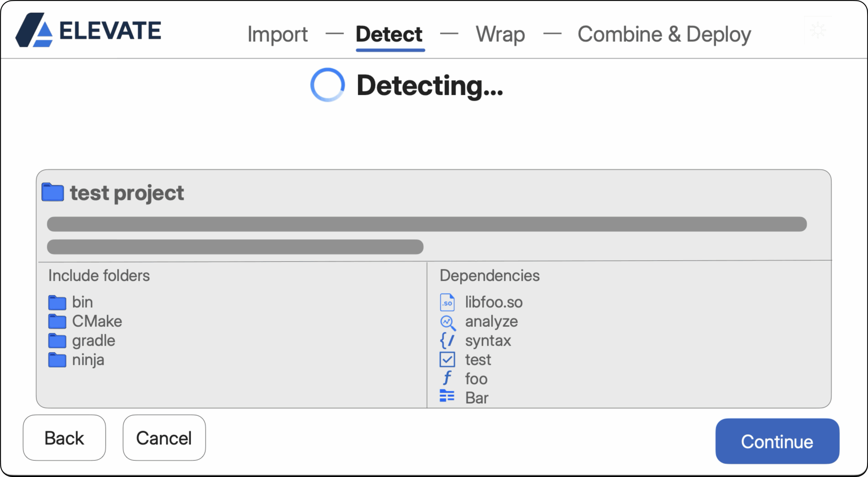Go to the Import step
Image resolution: width=868 pixels, height=477 pixels.
tap(277, 35)
